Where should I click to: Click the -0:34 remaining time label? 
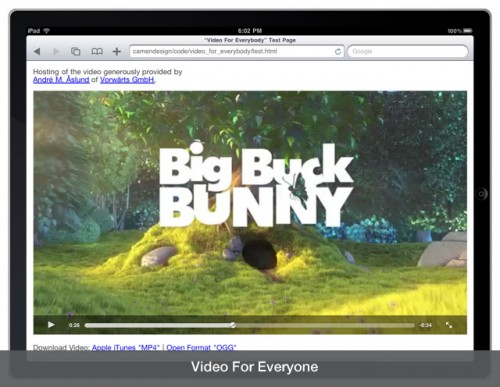point(426,325)
